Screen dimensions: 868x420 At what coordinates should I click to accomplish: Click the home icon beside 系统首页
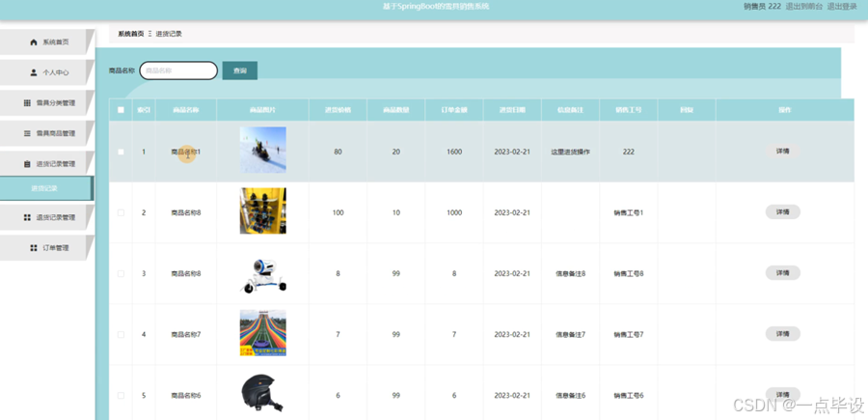click(x=34, y=42)
